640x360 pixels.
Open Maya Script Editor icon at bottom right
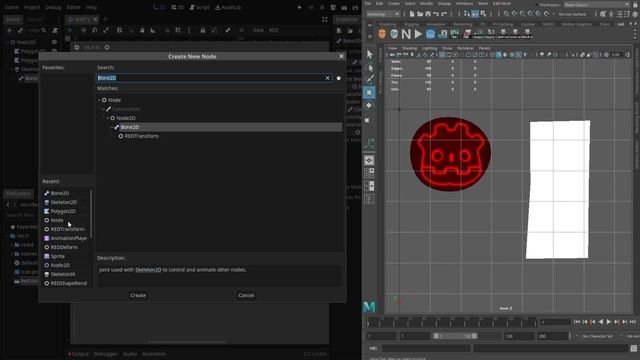[633, 349]
